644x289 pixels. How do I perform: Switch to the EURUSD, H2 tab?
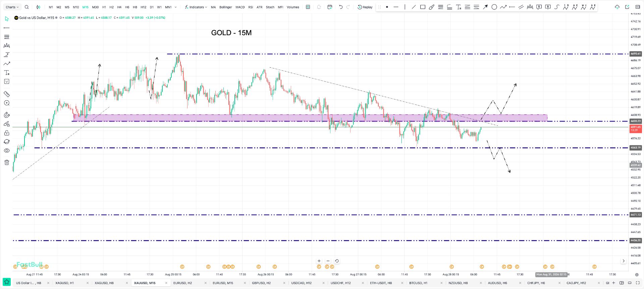182,283
